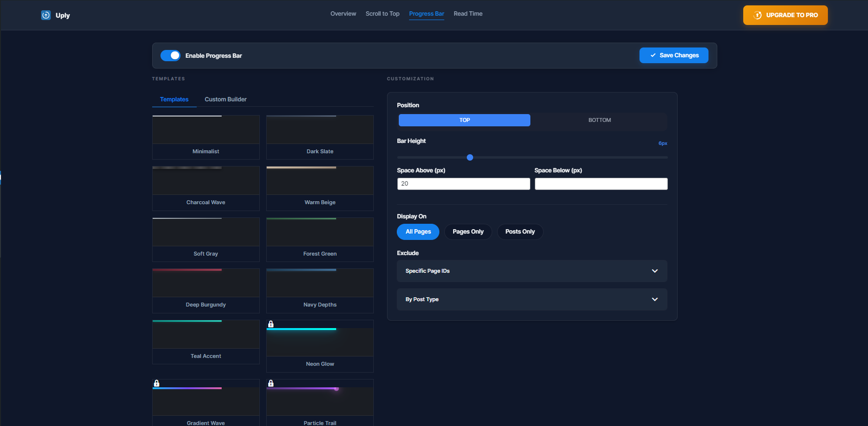
Task: Click the Uply brand name
Action: pyautogui.click(x=63, y=15)
